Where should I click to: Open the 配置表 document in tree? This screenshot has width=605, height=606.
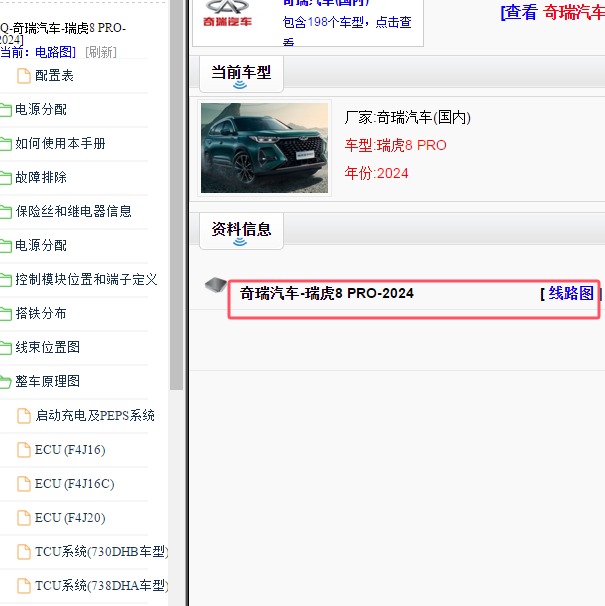pos(54,75)
